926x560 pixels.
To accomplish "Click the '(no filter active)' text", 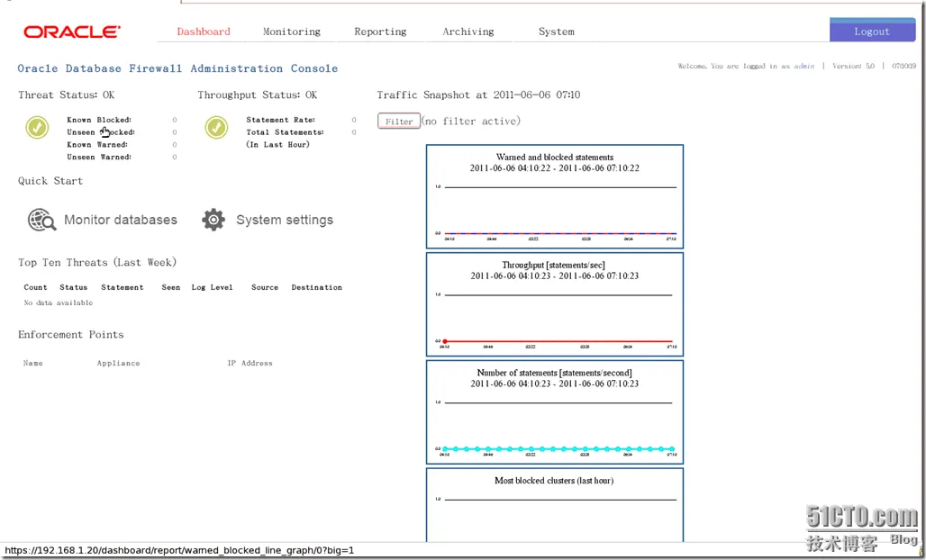I will 471,121.
